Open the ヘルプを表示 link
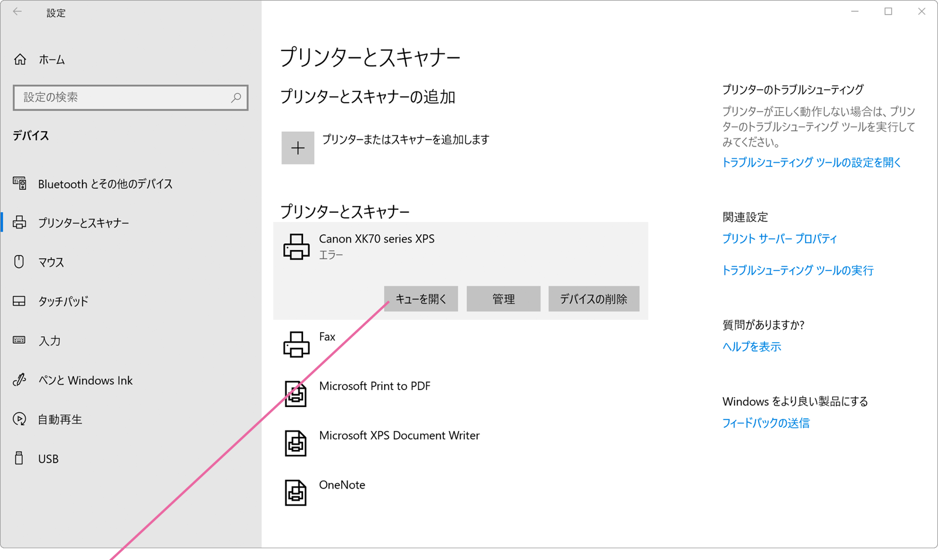 [752, 346]
